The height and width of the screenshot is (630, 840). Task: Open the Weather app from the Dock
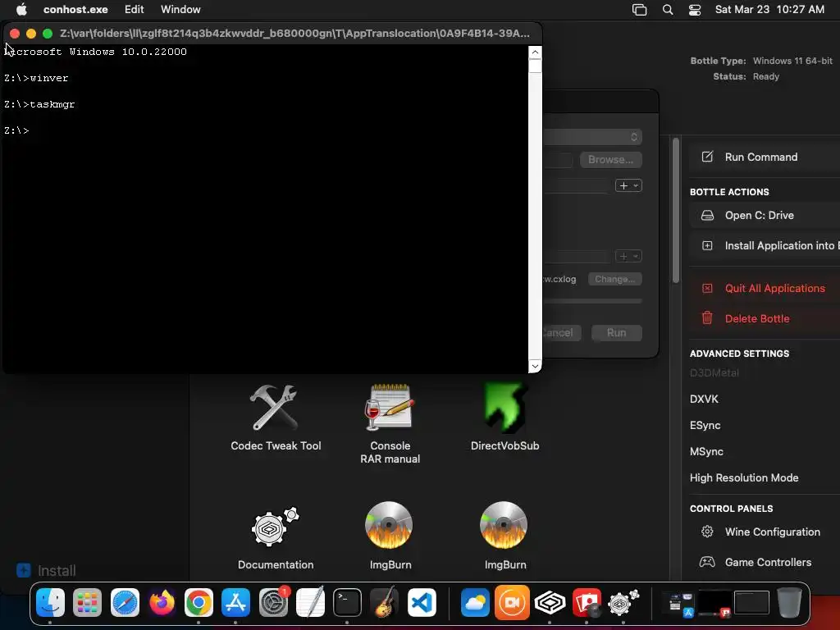pyautogui.click(x=475, y=602)
